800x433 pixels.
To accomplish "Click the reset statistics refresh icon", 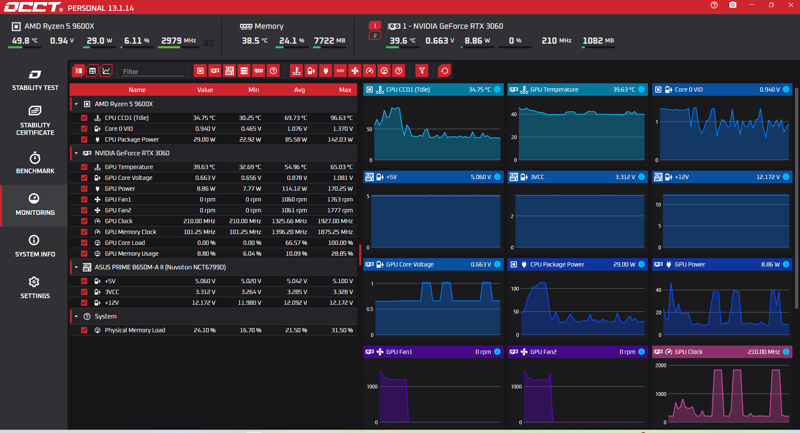I will (444, 71).
